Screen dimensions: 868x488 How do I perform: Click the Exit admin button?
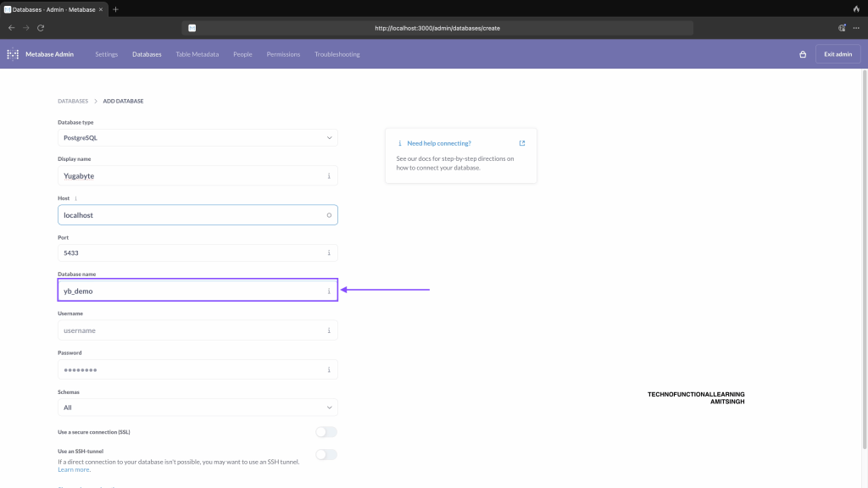coord(837,54)
